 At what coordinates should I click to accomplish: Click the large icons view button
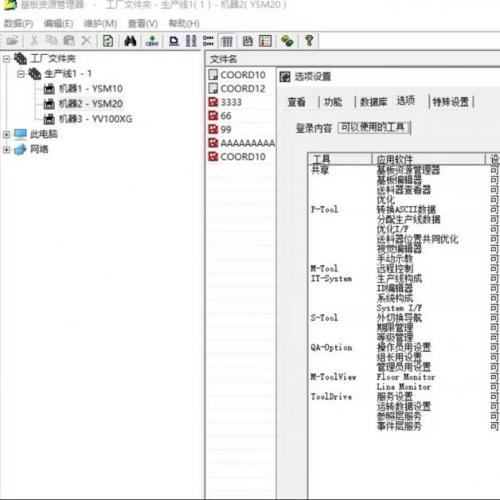point(174,41)
